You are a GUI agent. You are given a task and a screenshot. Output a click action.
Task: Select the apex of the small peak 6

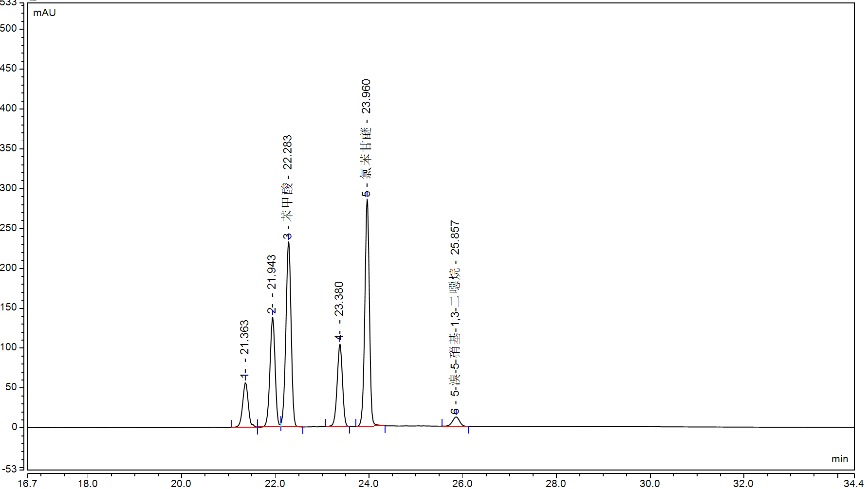click(456, 417)
